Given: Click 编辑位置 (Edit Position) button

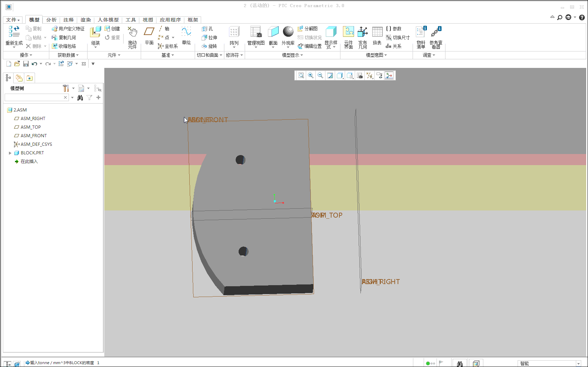Looking at the screenshot, I should coord(310,46).
